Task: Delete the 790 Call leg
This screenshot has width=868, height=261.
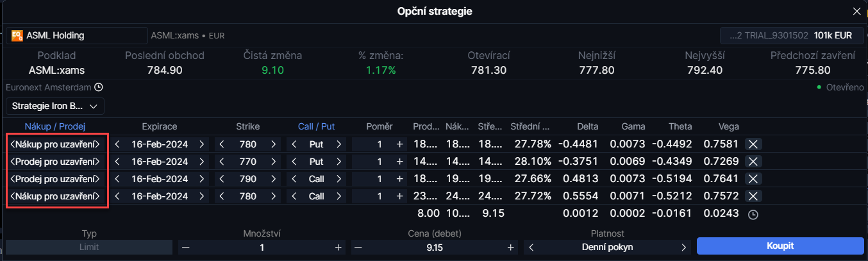Action: (753, 179)
